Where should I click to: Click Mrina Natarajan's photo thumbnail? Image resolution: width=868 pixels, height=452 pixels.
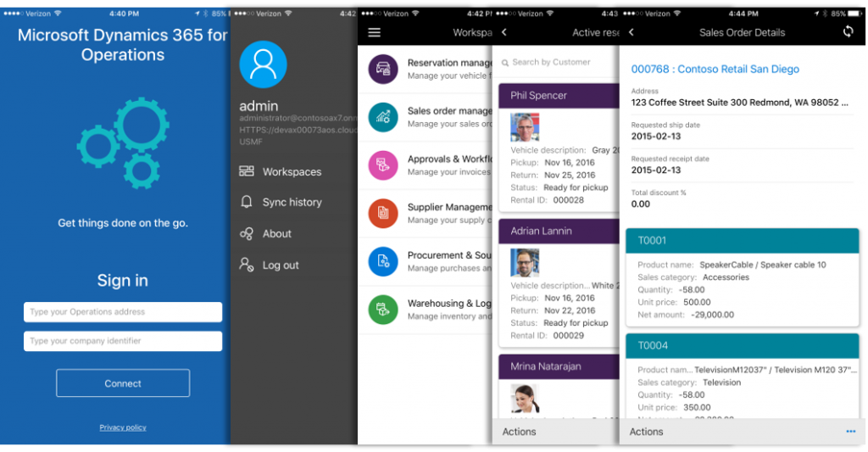525,399
